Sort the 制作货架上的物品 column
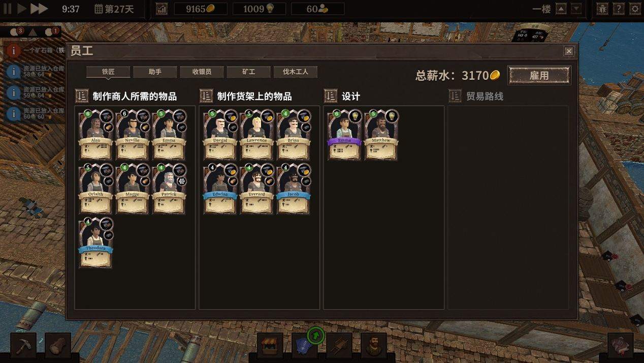 click(x=206, y=96)
